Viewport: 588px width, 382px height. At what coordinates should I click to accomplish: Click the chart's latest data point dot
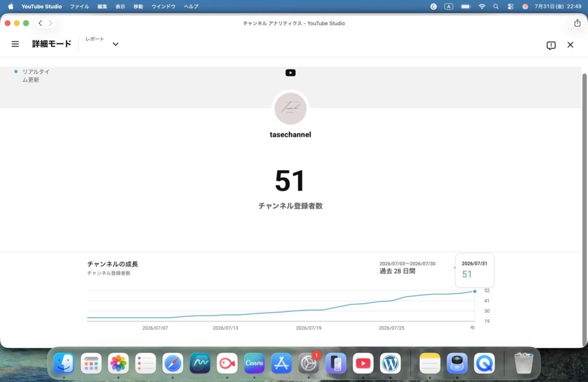(x=475, y=291)
